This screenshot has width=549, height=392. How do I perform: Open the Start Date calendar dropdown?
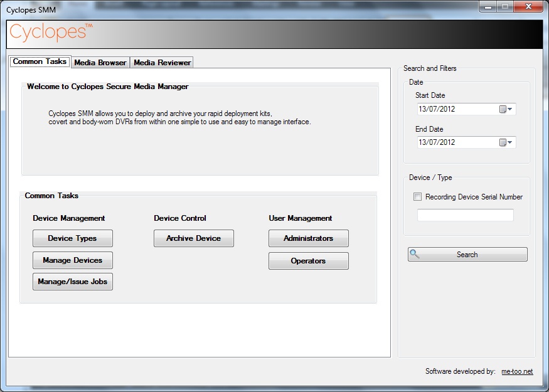coord(506,109)
